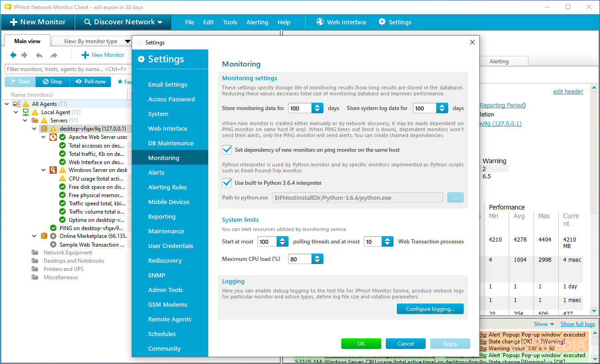The image size is (600, 364).
Task: Switch to the Main view tab
Action: (x=28, y=41)
